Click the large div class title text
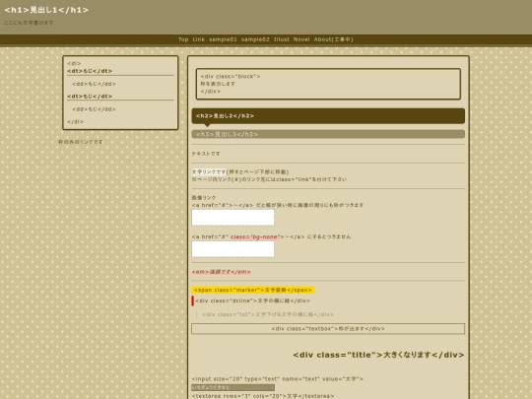The image size is (532, 399). pyautogui.click(x=378, y=355)
